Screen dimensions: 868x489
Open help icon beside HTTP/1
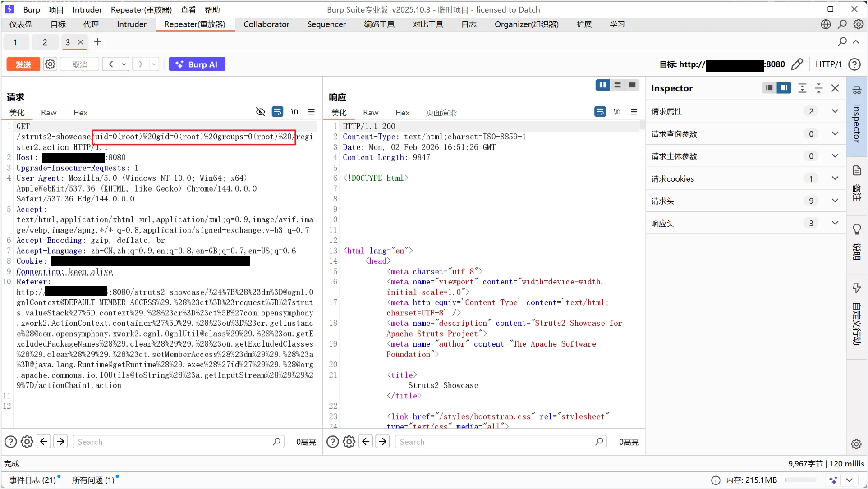click(x=854, y=64)
